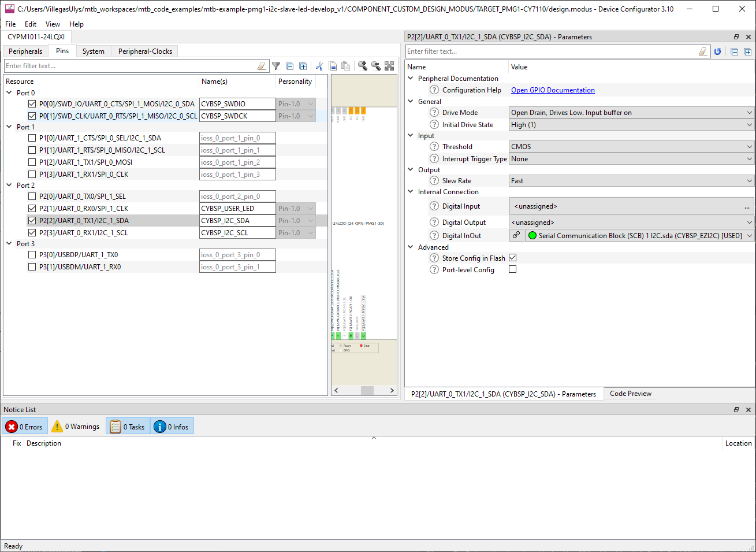The width and height of the screenshot is (756, 552).
Task: Collapse all parameter groups icon
Action: [735, 51]
